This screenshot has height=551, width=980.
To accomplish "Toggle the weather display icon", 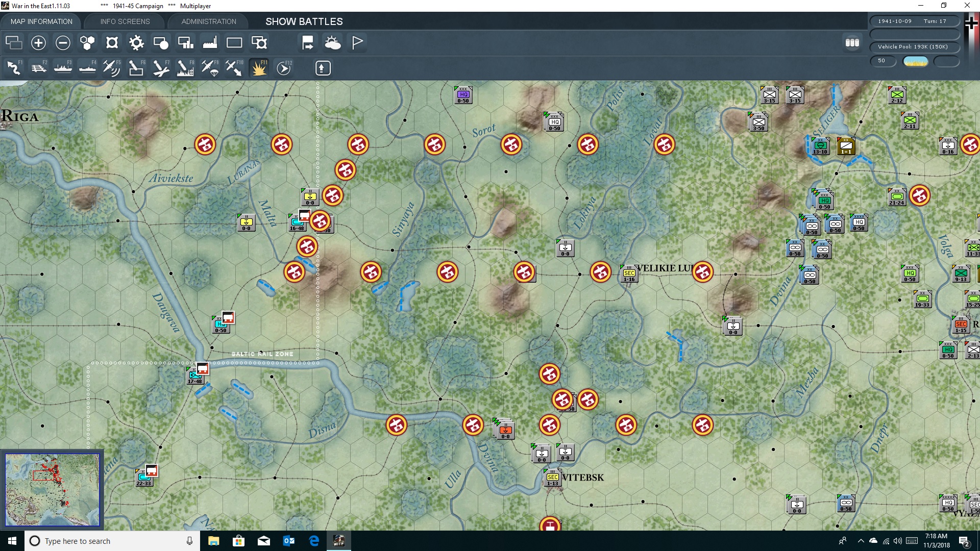I will (x=333, y=43).
